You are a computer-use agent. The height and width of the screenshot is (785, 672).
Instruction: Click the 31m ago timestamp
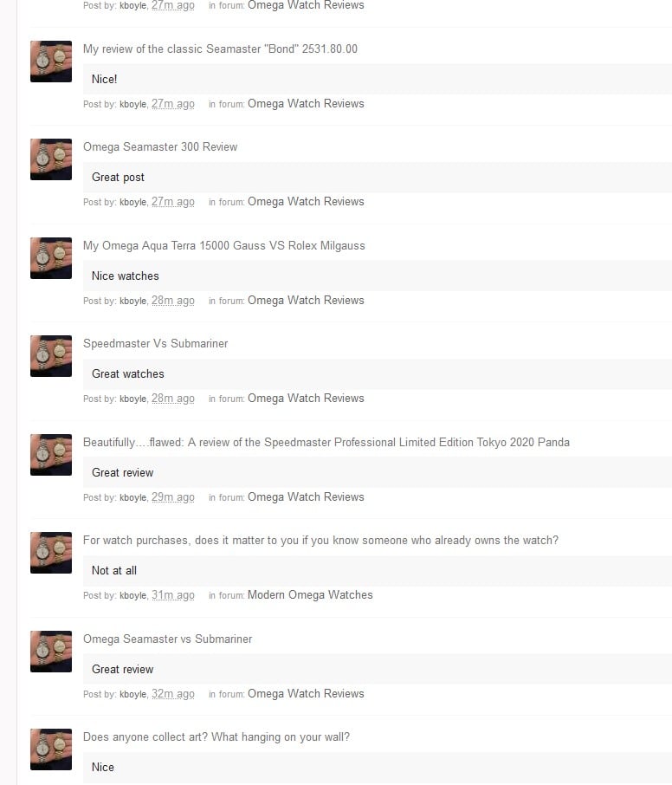coord(173,595)
